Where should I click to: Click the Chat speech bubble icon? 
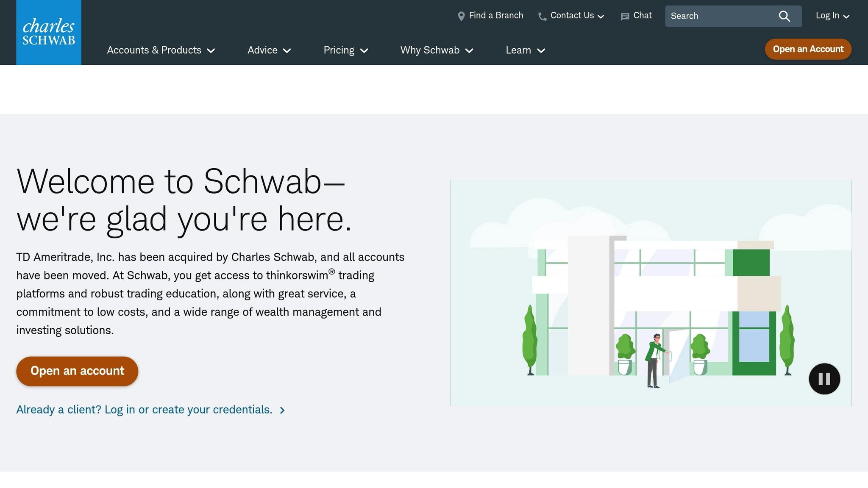(625, 17)
